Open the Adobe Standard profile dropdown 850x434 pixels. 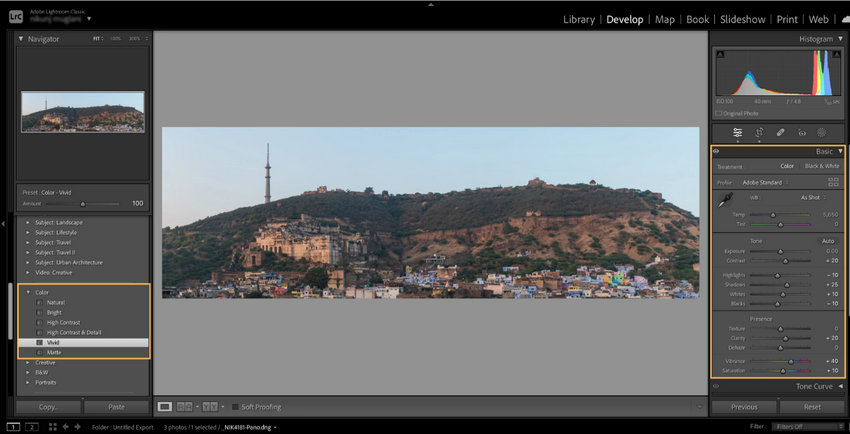pyautogui.click(x=765, y=183)
